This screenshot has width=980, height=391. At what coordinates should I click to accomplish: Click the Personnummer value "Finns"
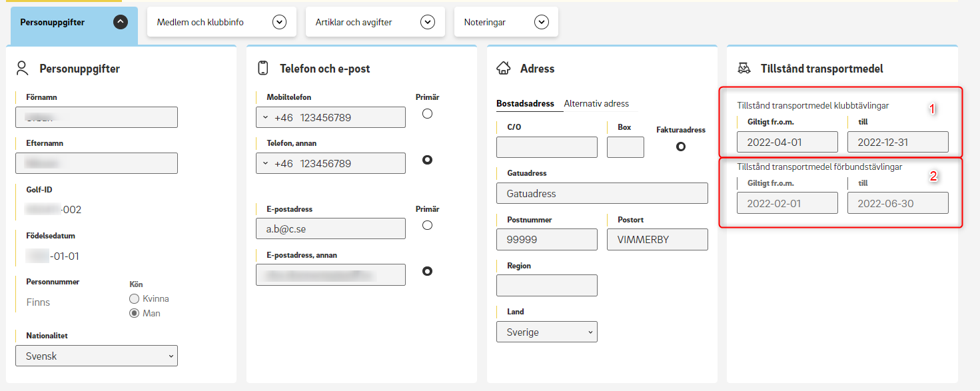click(38, 302)
